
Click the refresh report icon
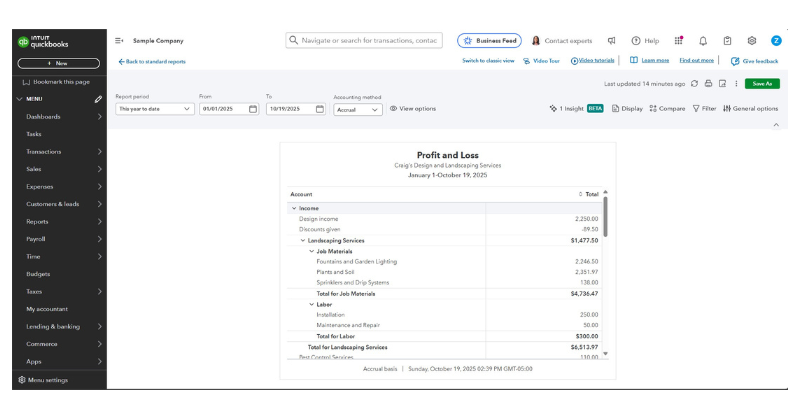(694, 84)
